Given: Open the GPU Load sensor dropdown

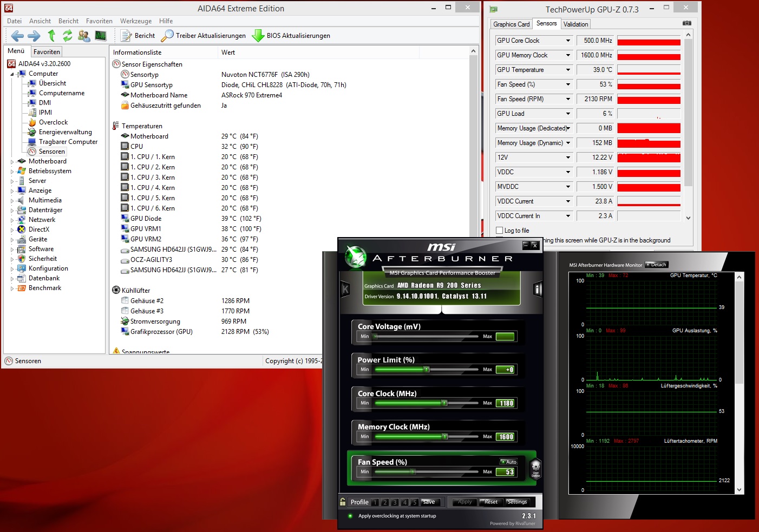Looking at the screenshot, I should (x=568, y=114).
